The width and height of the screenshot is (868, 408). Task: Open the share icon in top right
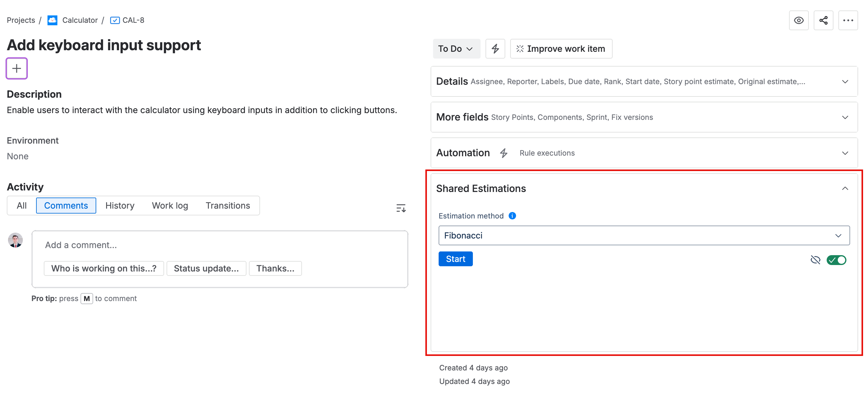824,20
